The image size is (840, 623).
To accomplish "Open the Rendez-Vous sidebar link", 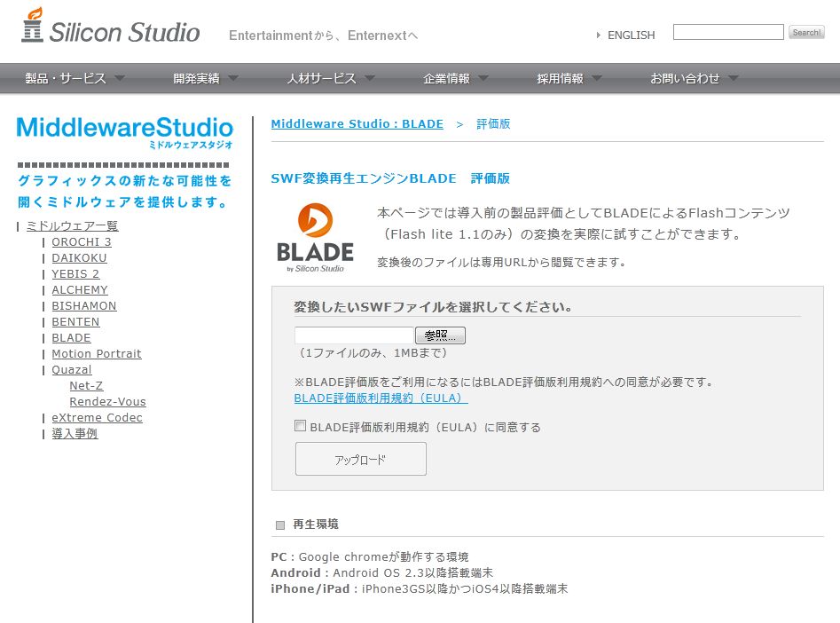I will [107, 401].
